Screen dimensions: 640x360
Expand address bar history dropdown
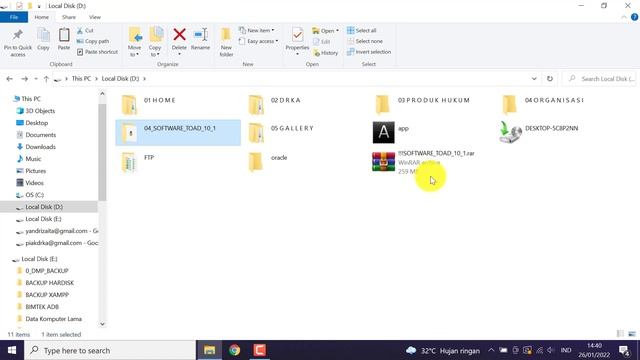534,79
